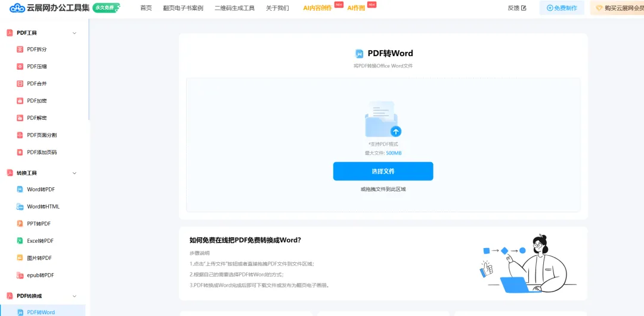Collapse the PDF转换成 section chevron
Image resolution: width=644 pixels, height=316 pixels.
75,296
